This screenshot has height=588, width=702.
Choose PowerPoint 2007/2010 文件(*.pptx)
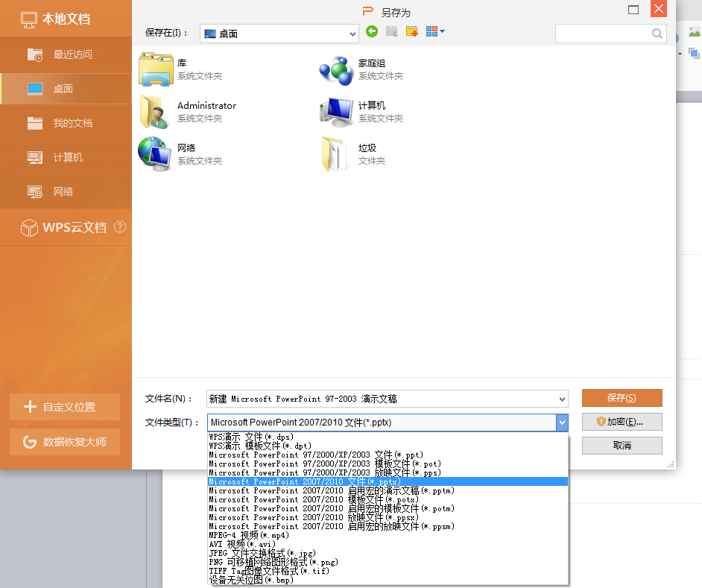388,481
